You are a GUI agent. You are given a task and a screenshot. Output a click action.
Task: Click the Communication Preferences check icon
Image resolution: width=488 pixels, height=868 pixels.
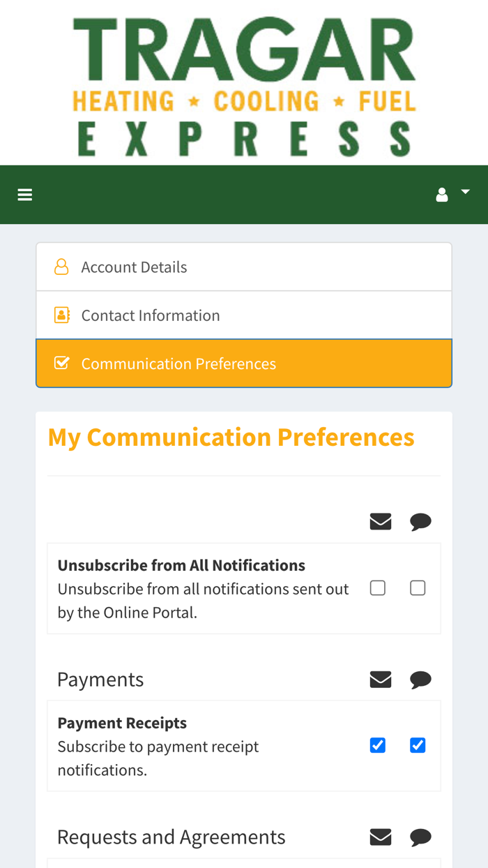tap(61, 364)
